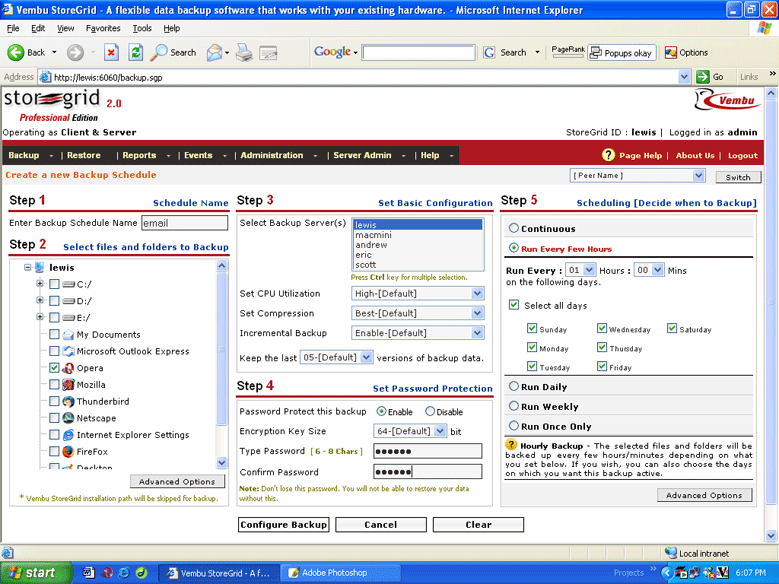
Task: Click the Configure Backup button
Action: click(x=283, y=524)
